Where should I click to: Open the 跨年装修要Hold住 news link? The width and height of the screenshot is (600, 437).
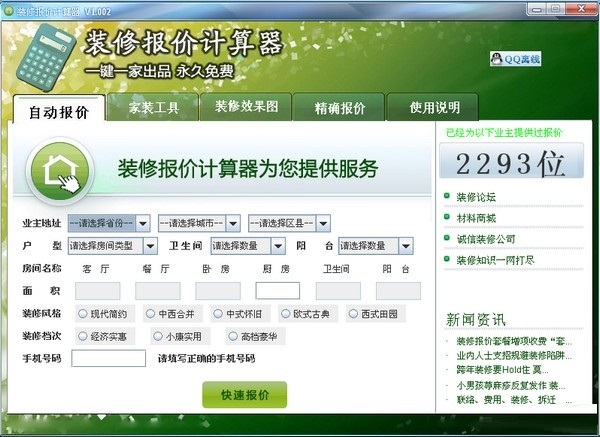[x=502, y=370]
